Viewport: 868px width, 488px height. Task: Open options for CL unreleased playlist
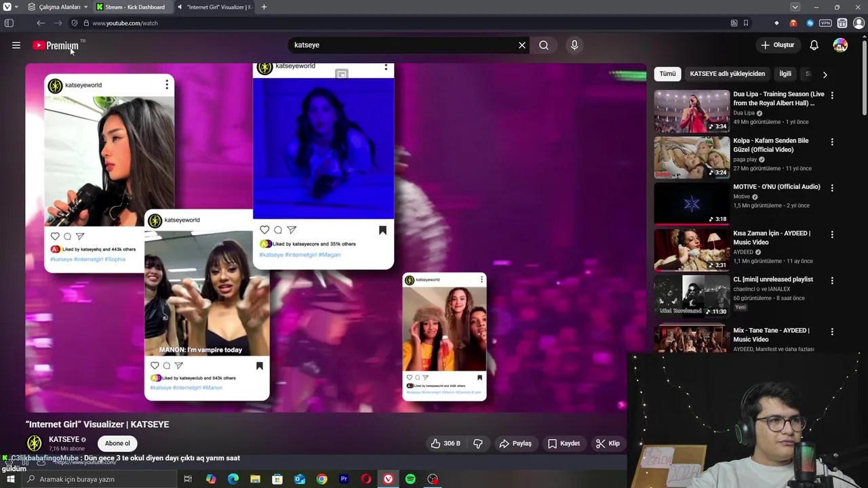832,280
